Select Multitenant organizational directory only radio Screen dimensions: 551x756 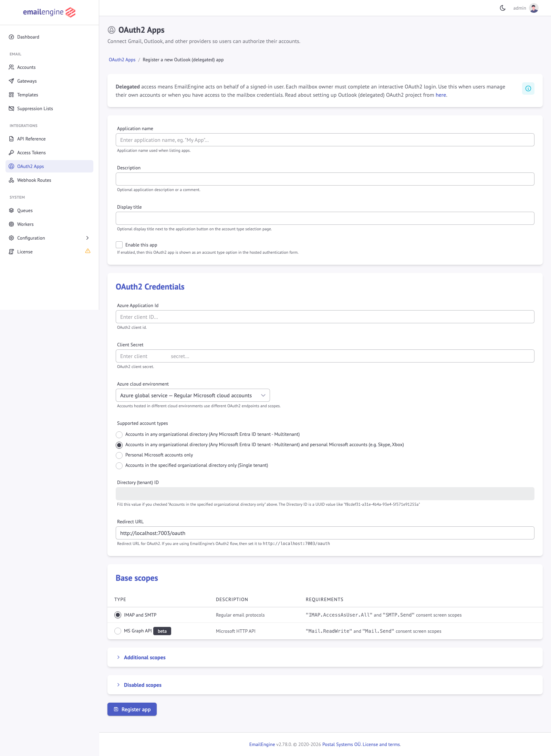click(119, 434)
